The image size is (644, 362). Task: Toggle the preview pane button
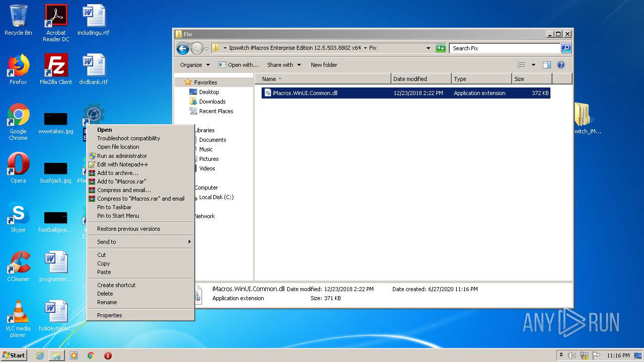pos(547,65)
